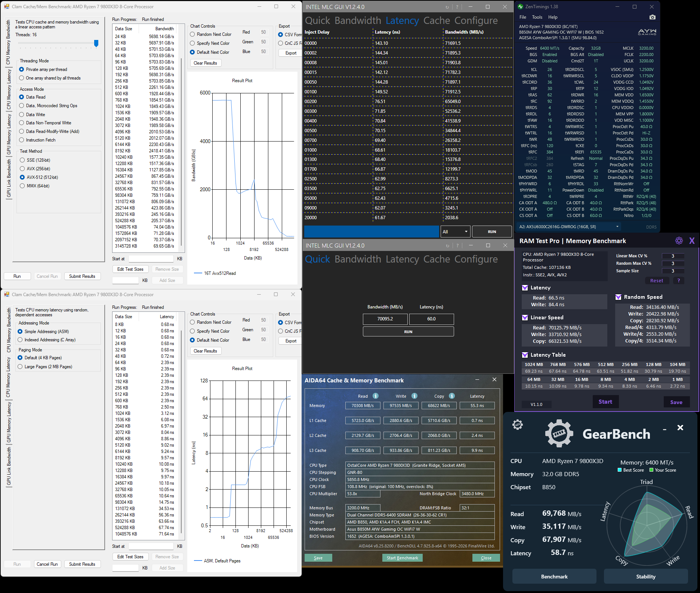
Task: Click help question mark in upper Intel MLC titlebar
Action: 457,7
